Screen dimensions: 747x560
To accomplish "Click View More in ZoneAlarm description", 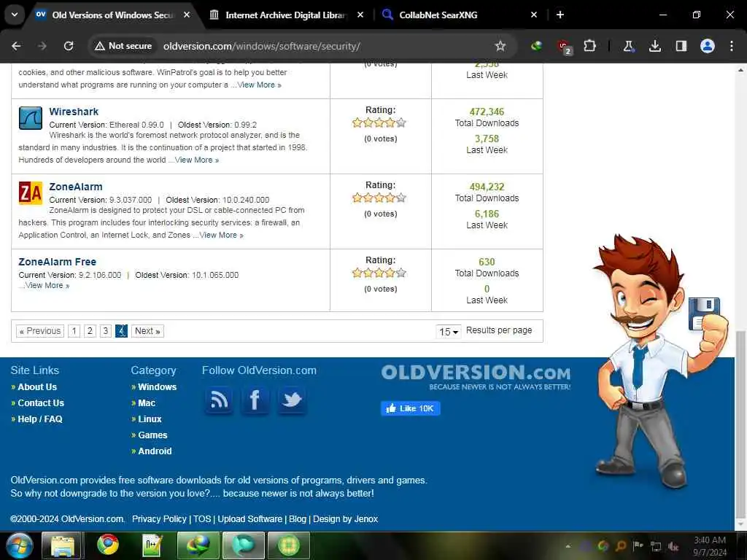I will point(222,236).
